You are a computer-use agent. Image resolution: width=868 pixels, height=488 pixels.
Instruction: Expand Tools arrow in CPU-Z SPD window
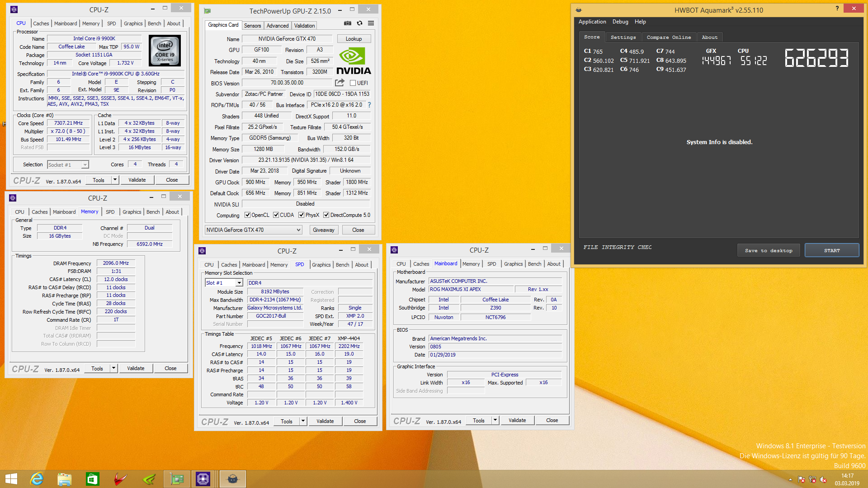click(303, 421)
